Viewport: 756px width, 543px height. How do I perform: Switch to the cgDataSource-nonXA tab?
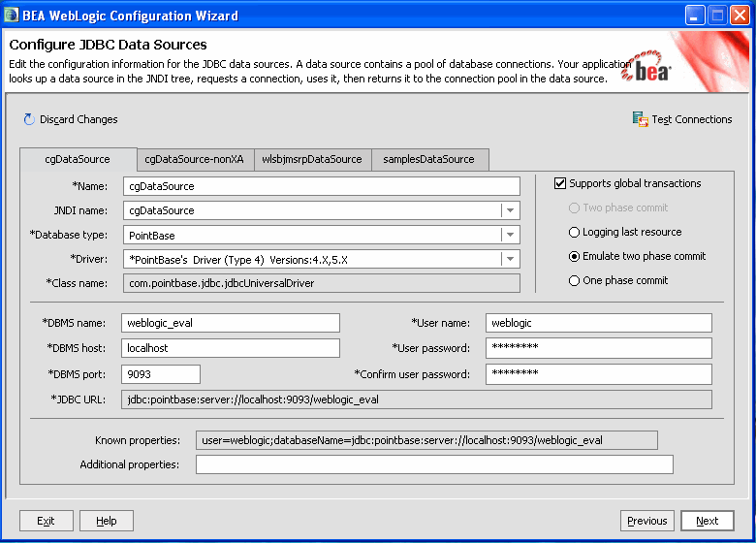(194, 160)
